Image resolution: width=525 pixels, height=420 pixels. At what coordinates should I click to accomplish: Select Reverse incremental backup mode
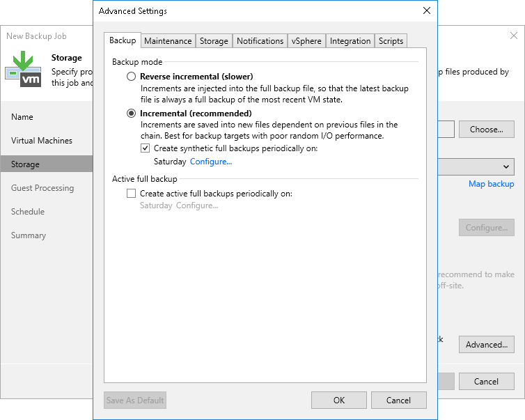point(131,77)
